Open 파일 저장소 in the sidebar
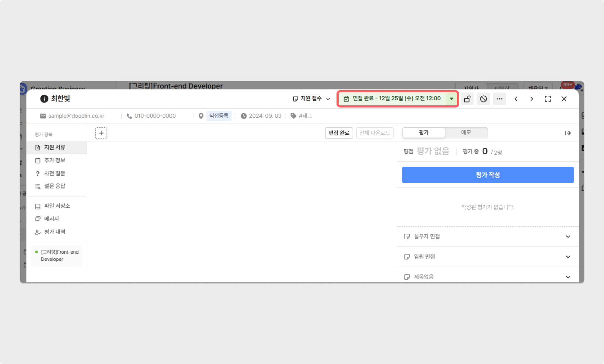Screen dimensions: 604x364 (57, 206)
